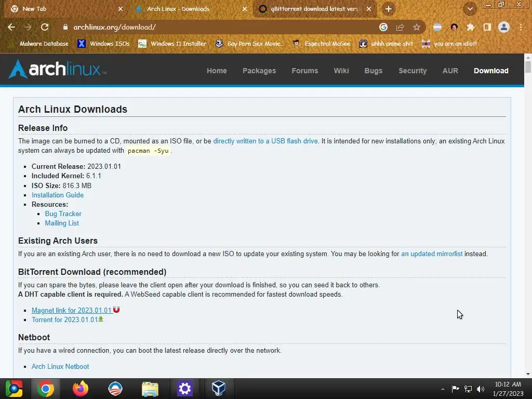This screenshot has width=532, height=399.
Task: Open the Wiki navigation item
Action: pyautogui.click(x=341, y=71)
